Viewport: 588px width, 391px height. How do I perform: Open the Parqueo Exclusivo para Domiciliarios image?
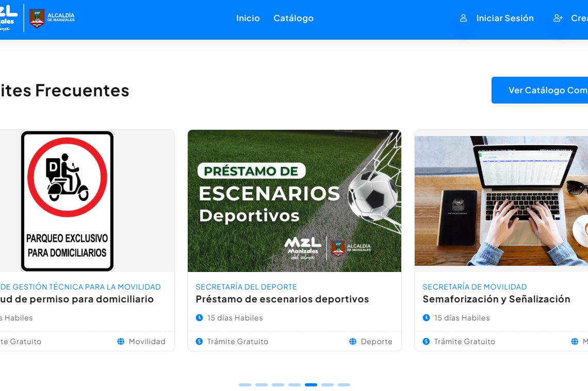[68, 201]
